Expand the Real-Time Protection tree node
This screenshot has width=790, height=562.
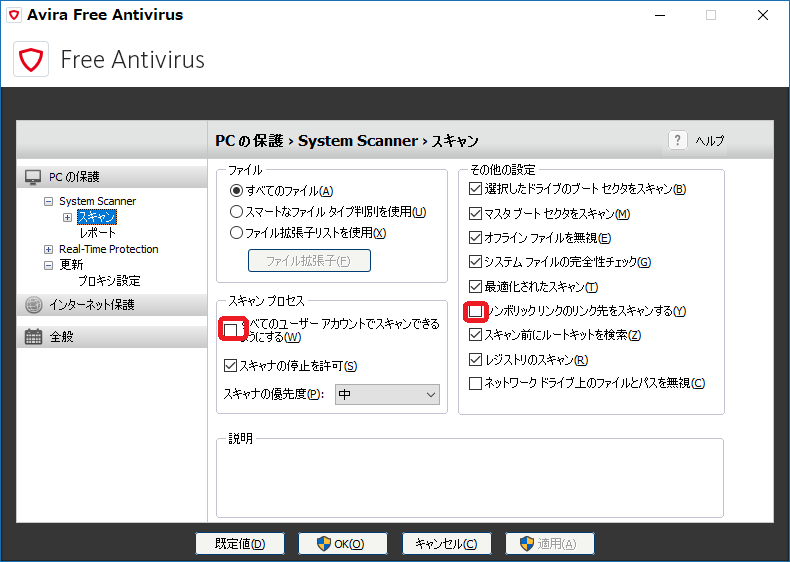pyautogui.click(x=48, y=249)
